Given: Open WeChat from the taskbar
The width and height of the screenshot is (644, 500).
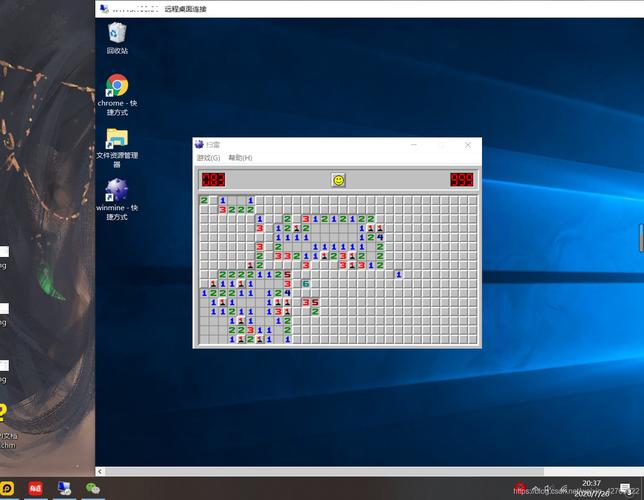Looking at the screenshot, I should tap(93, 488).
